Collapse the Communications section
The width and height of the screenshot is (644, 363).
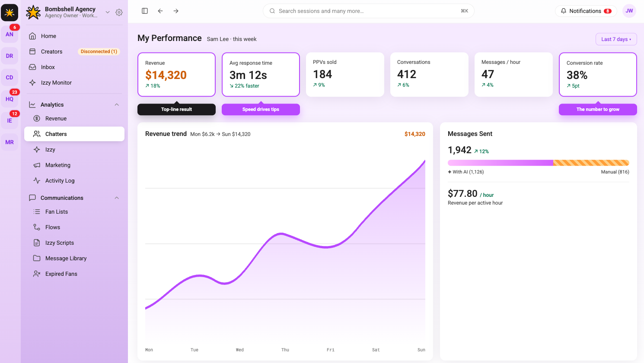coord(117,198)
